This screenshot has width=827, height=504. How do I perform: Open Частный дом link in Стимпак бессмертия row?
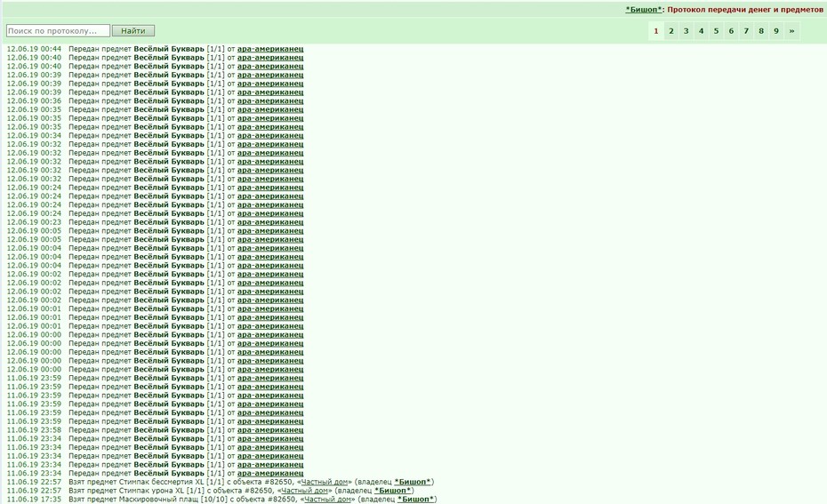(324, 482)
